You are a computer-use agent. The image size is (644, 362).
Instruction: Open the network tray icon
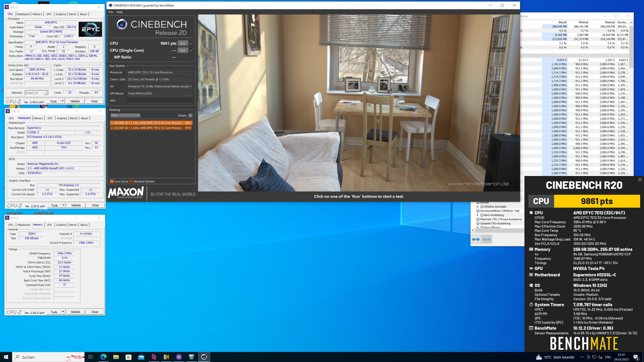tap(594, 357)
